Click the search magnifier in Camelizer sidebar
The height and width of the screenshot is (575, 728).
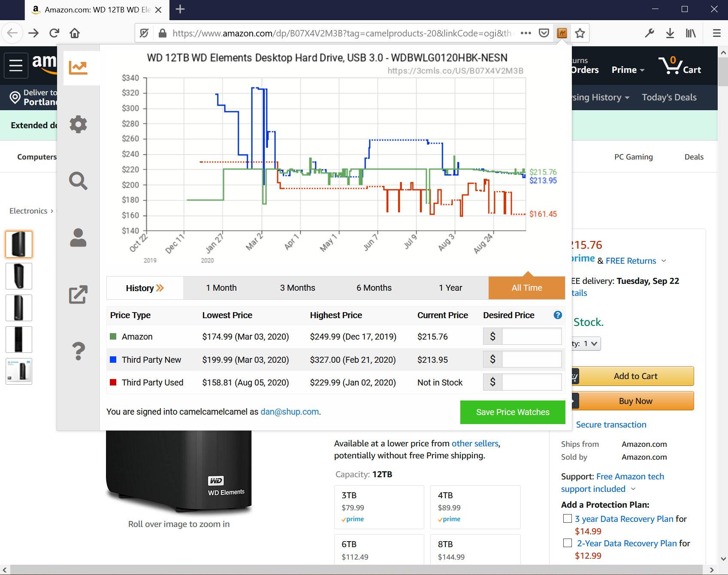[x=78, y=181]
